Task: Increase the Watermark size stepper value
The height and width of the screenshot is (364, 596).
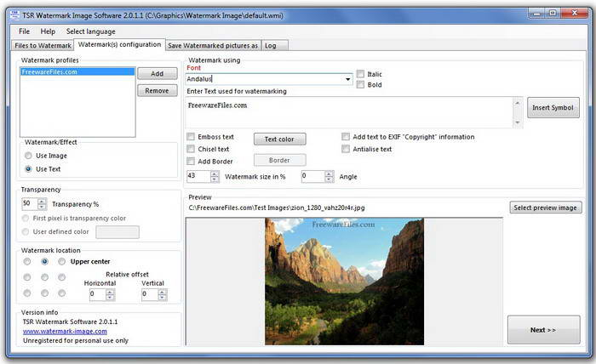Action: pos(215,173)
